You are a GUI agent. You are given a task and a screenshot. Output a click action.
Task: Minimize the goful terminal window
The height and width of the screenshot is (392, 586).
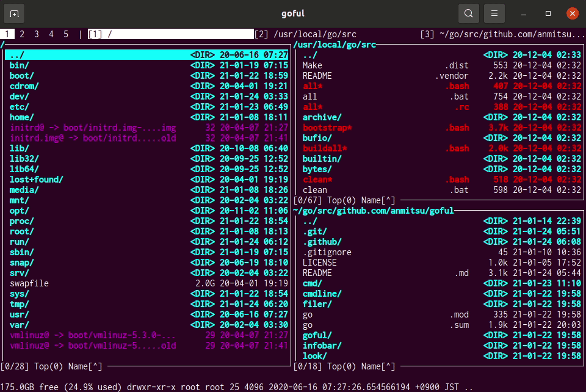pos(524,14)
